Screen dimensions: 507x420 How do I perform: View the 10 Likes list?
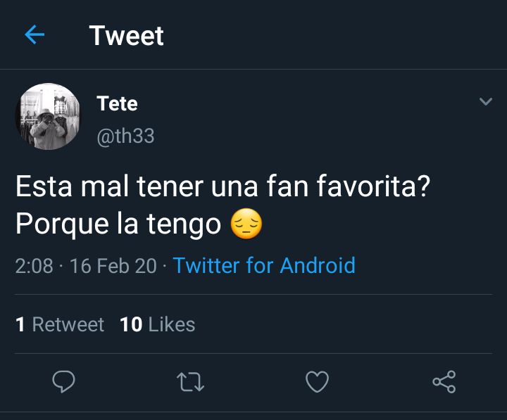(158, 324)
